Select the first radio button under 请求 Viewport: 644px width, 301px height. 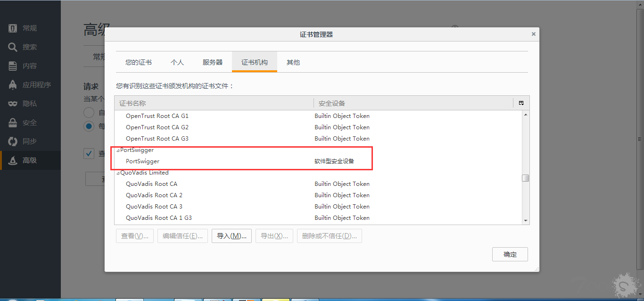pyautogui.click(x=89, y=112)
